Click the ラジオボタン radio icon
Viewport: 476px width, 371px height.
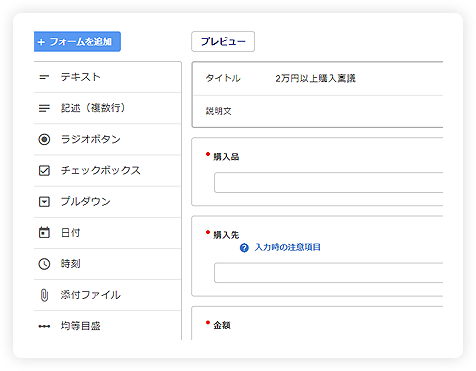(44, 139)
